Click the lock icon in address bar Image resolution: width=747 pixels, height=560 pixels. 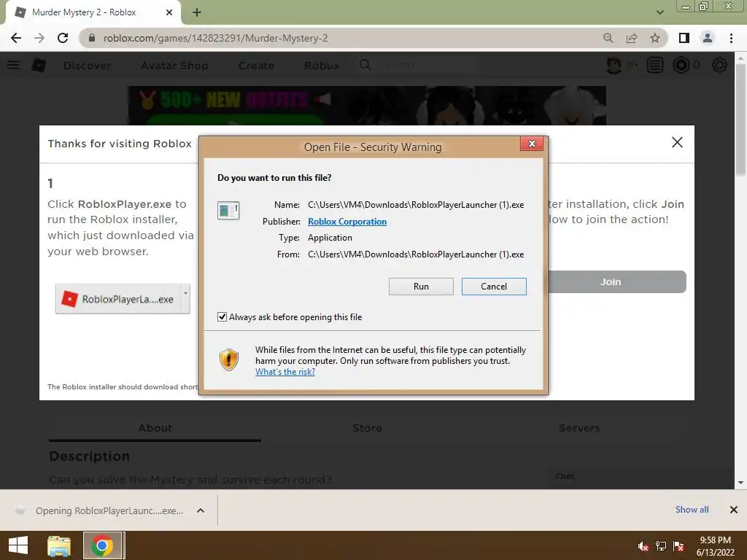point(92,38)
